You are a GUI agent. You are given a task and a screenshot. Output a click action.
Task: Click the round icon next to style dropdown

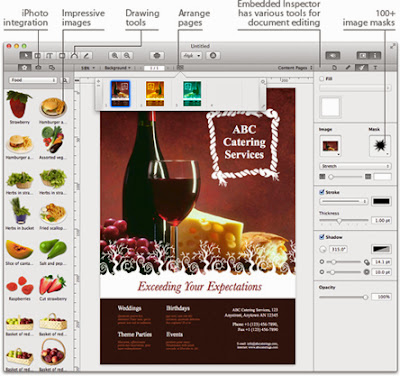pos(213,56)
